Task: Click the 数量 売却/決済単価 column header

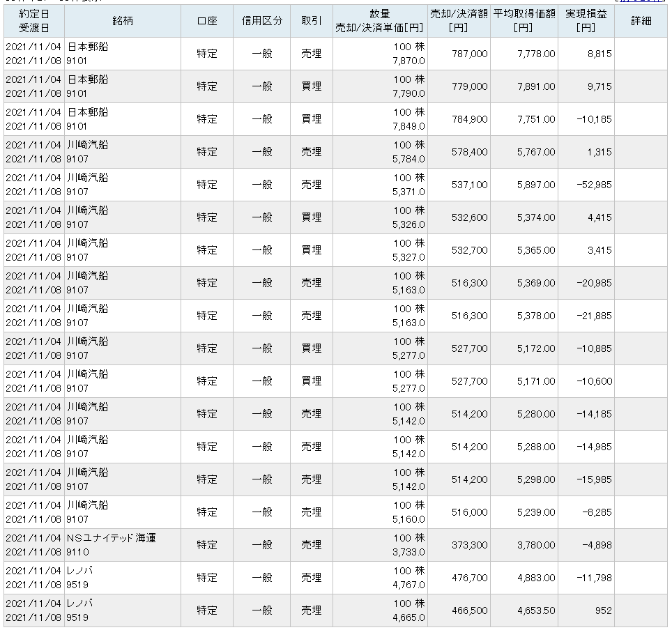Action: click(x=380, y=21)
